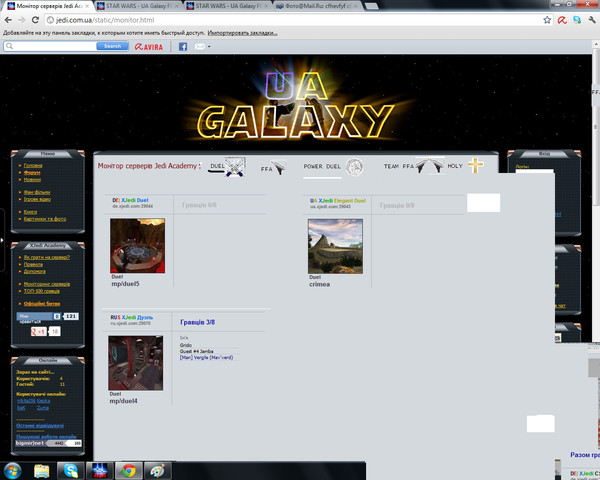The width and height of the screenshot is (600, 480).
Task: Switch to the first STAR WARS - UA Galaxy tab
Action: 137,6
